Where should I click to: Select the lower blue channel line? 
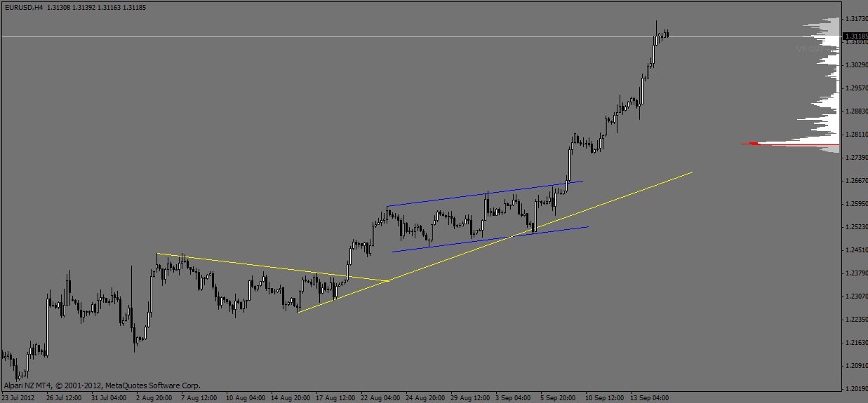[490, 239]
